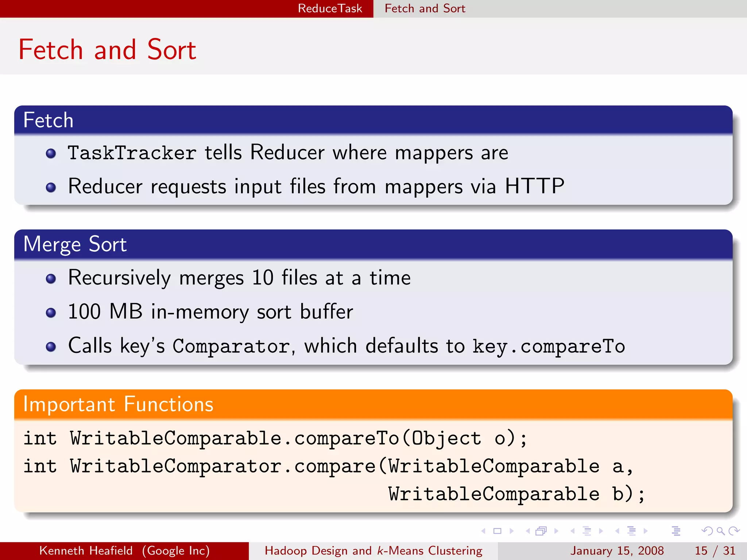747x560 pixels.
Task: Click the next slide arrow
Action: click(x=511, y=531)
